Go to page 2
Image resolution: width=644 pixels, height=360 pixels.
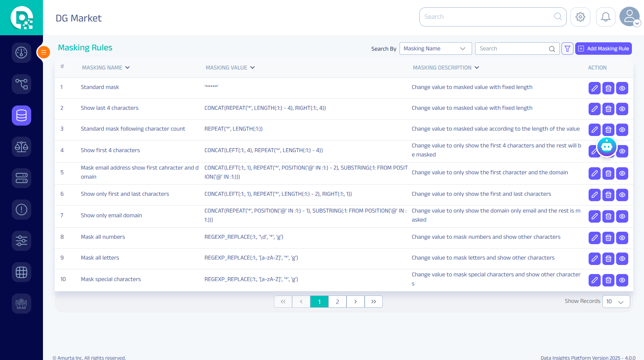coord(337,302)
